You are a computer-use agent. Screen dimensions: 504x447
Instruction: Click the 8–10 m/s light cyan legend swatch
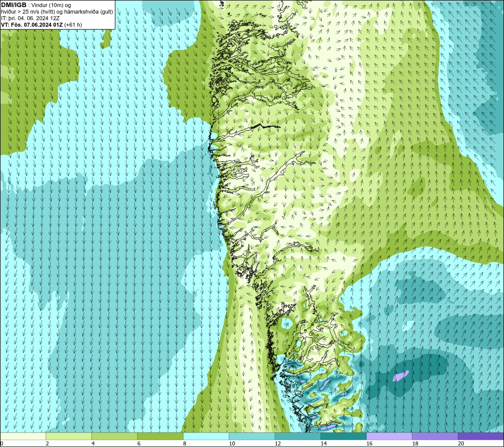206,436
